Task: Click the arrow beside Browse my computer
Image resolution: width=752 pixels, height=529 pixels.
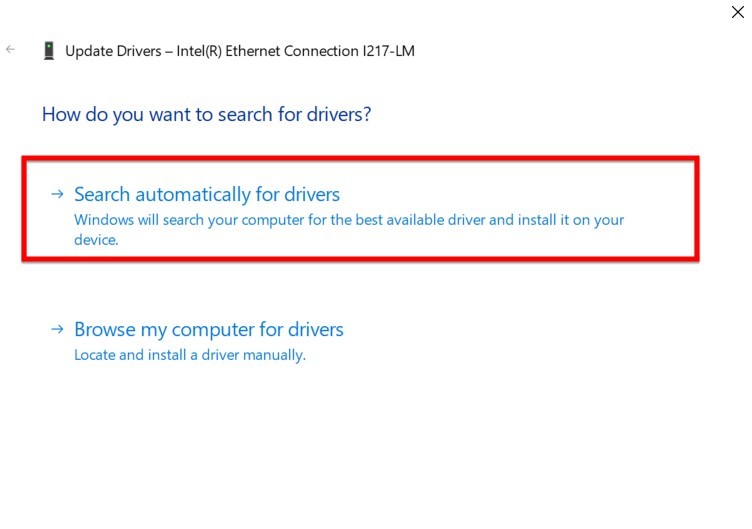Action: (x=58, y=329)
